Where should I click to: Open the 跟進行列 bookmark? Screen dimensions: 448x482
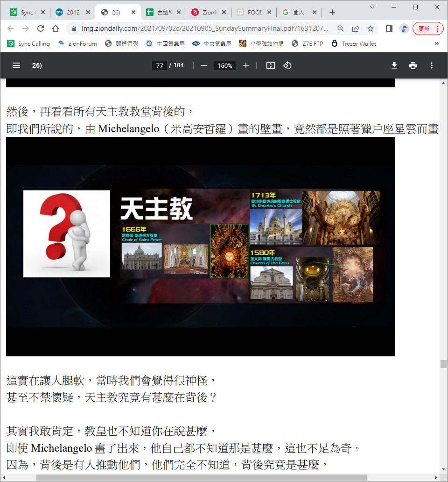click(121, 43)
